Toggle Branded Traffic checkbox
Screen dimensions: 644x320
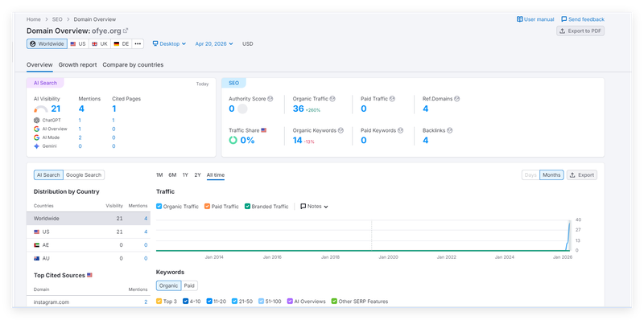[247, 207]
